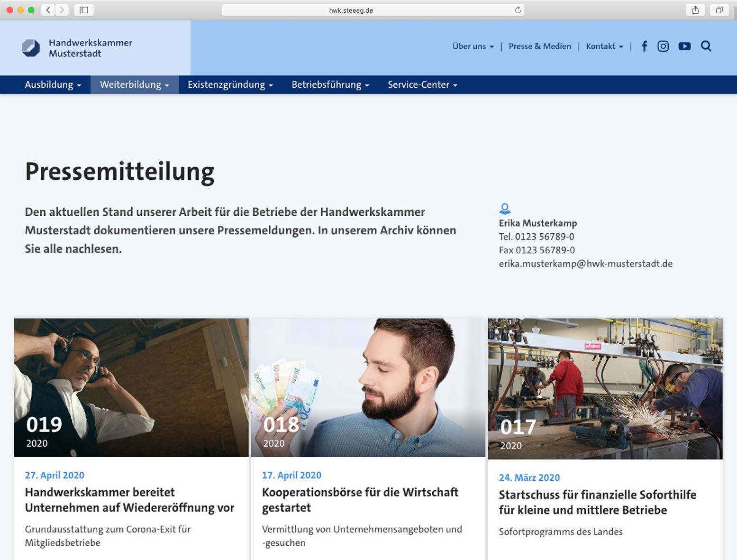This screenshot has height=560, width=737.
Task: Open the YouTube channel icon
Action: click(x=684, y=46)
